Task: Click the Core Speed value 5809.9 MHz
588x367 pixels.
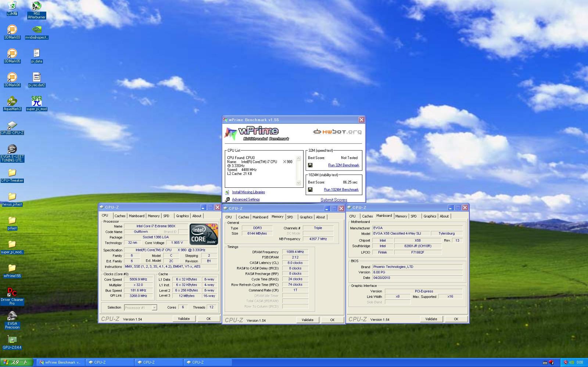Action: (x=138, y=280)
